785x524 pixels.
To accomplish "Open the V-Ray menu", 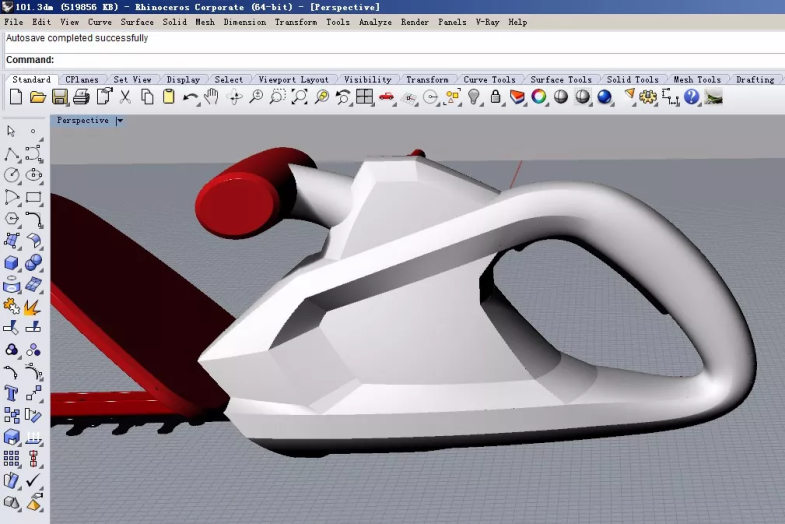I will pyautogui.click(x=488, y=22).
